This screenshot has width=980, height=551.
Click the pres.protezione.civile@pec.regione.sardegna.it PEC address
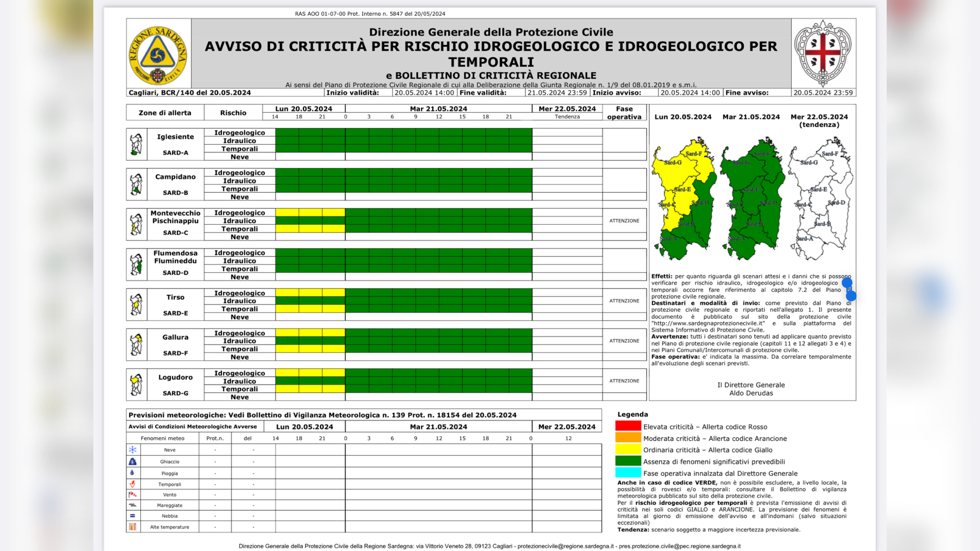point(679,546)
